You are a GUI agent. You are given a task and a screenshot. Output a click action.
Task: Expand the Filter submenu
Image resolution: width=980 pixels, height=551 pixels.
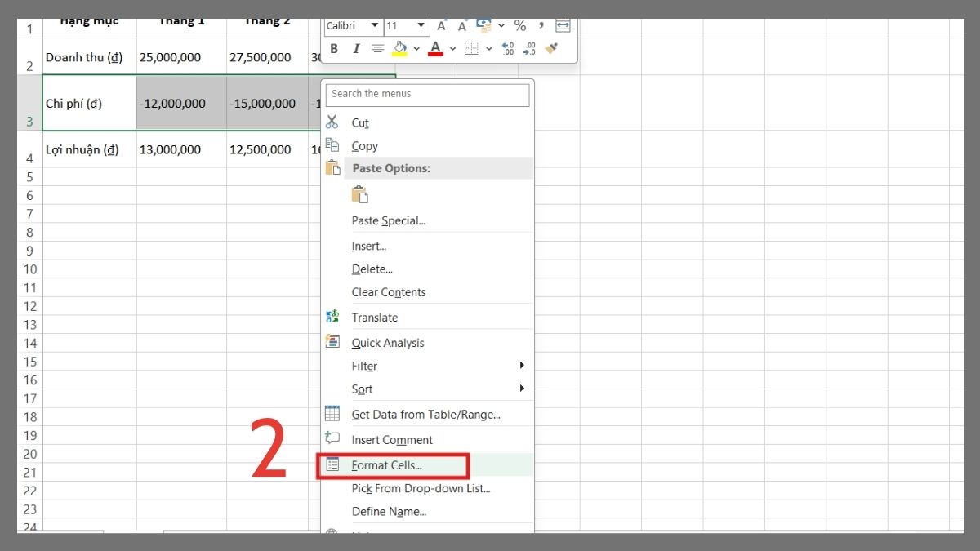tap(363, 366)
